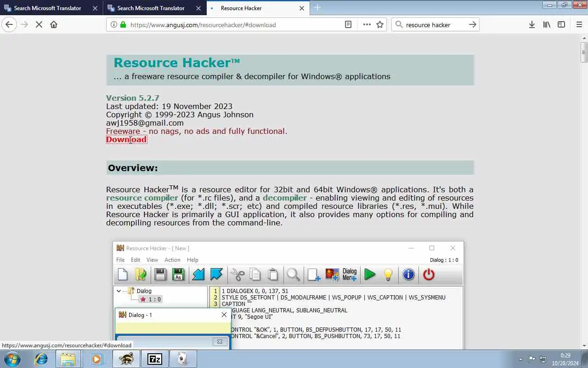Open page actions three-dot menu

coord(367,25)
